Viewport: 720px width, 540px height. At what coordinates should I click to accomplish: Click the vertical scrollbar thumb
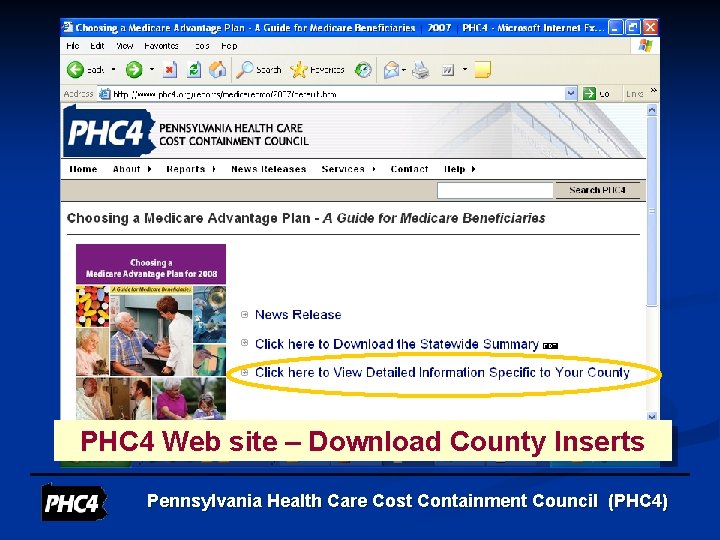tap(652, 211)
